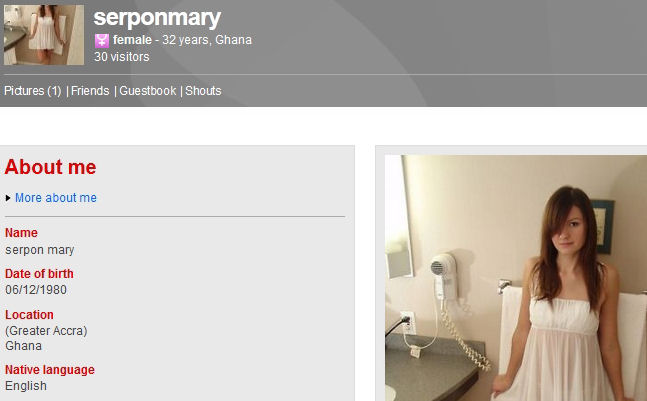Click the About me heading
Viewport: 647px width, 401px height.
point(50,167)
